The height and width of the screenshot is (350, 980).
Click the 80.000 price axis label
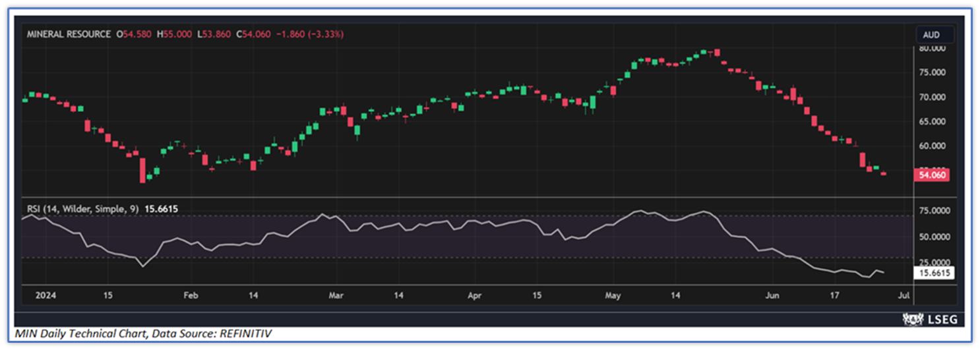[x=933, y=48]
